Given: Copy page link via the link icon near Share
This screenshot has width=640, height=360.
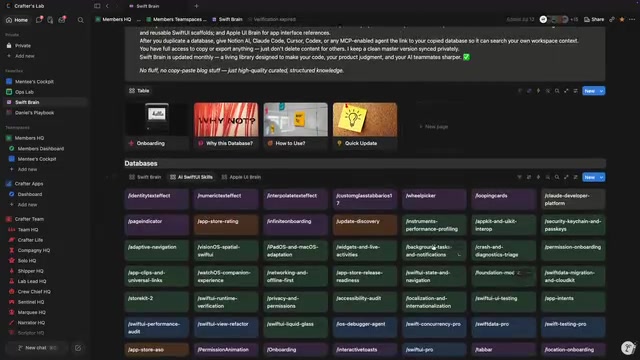Looking at the screenshot, I should pyautogui.click(x=612, y=19).
